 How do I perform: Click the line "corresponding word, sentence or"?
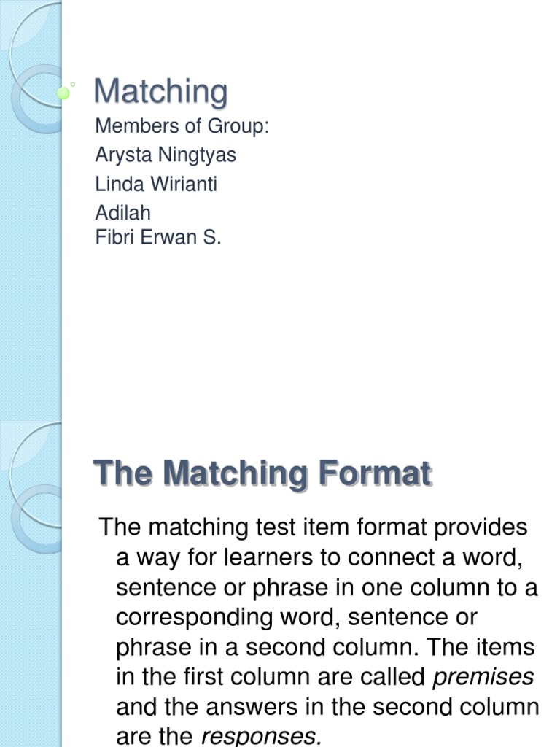(296, 617)
